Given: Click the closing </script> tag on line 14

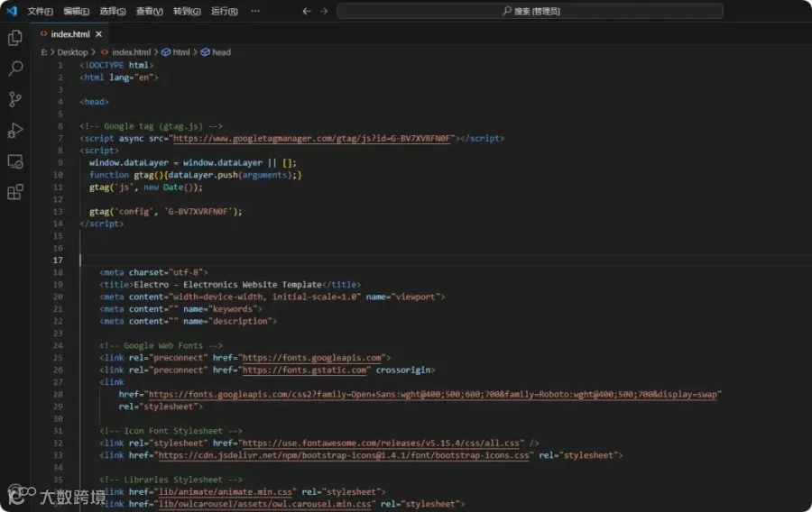Looking at the screenshot, I should [101, 224].
